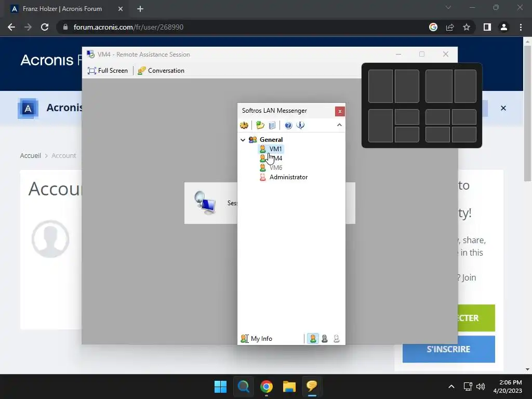Click the remote session computer icon
The width and height of the screenshot is (532, 399).
(x=205, y=203)
